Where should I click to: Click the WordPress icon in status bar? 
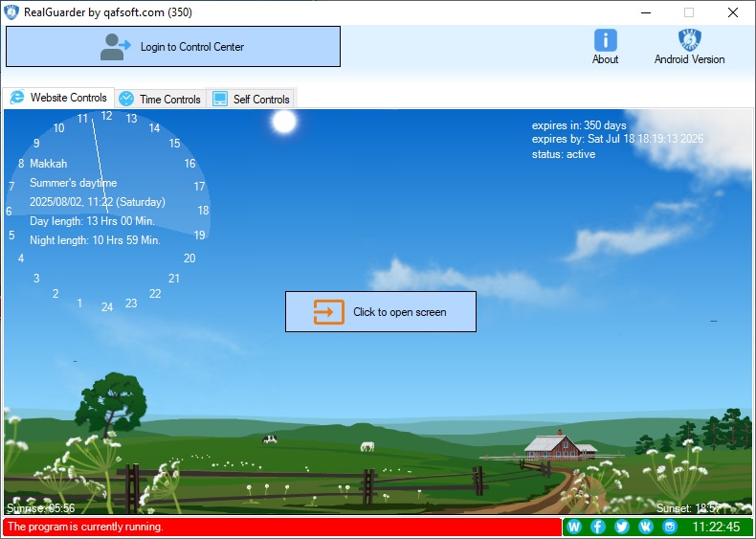point(574,527)
